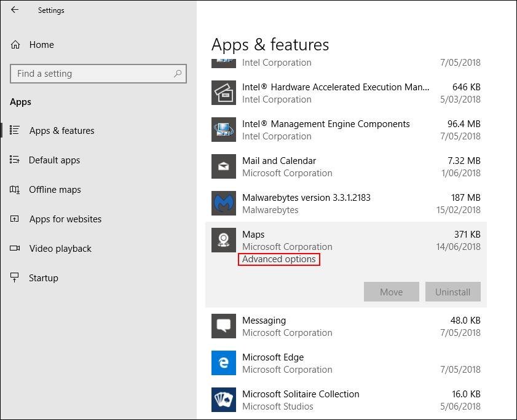The width and height of the screenshot is (517, 420).
Task: Click the Microsoft Edge app icon
Action: click(x=224, y=363)
